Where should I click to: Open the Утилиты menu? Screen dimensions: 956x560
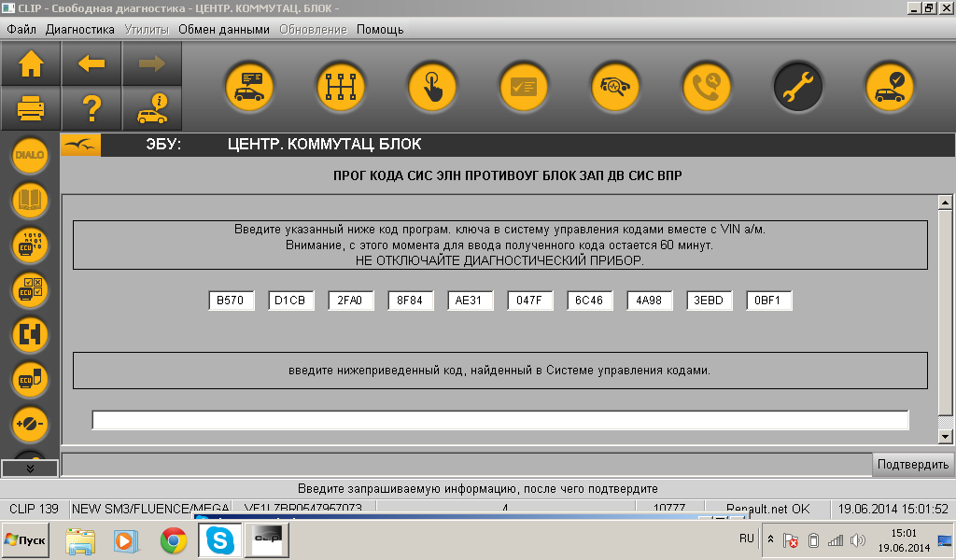point(147,29)
